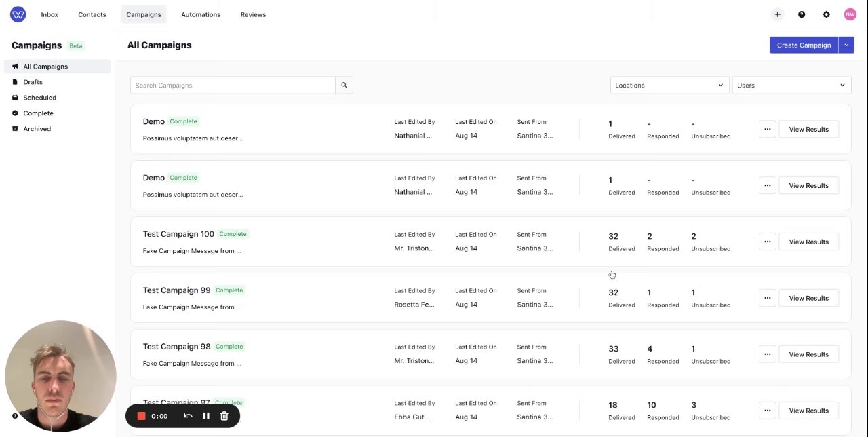View Results for Test Campaign 100
868x437 pixels.
point(808,242)
